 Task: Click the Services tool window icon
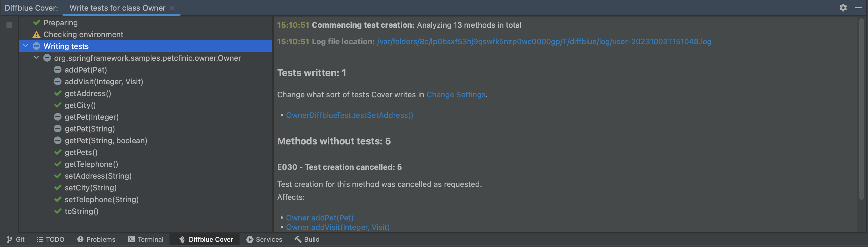point(250,239)
